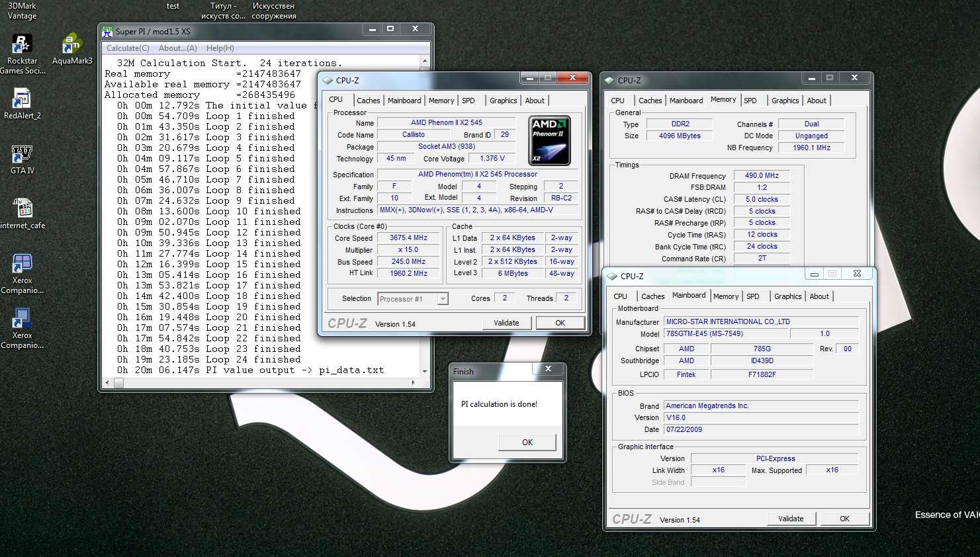The image size is (980, 557).
Task: Select Graphics tab in Memory window
Action: tap(785, 101)
